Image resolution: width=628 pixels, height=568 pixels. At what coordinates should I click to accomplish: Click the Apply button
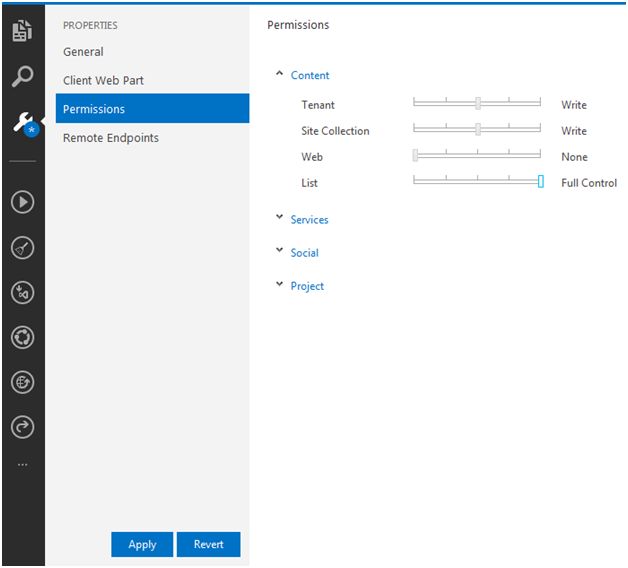pos(142,544)
